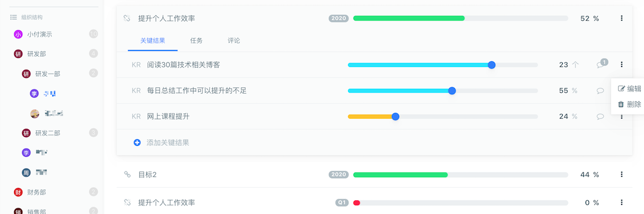Open more options for 52% objective
This screenshot has width=644, height=214.
point(621,18)
